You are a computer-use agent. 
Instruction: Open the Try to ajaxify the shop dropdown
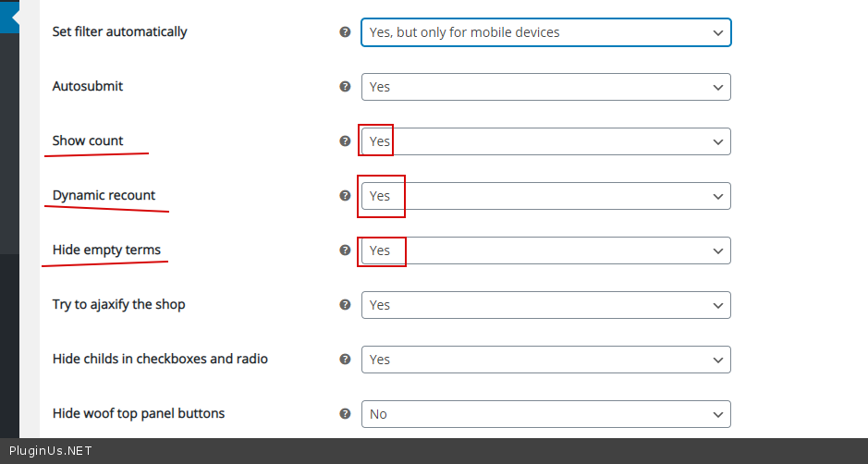point(545,305)
